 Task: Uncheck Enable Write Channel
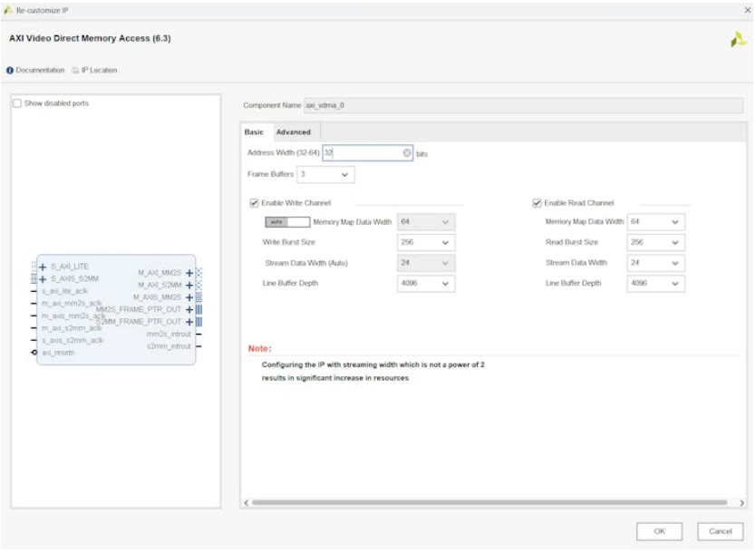[254, 203]
